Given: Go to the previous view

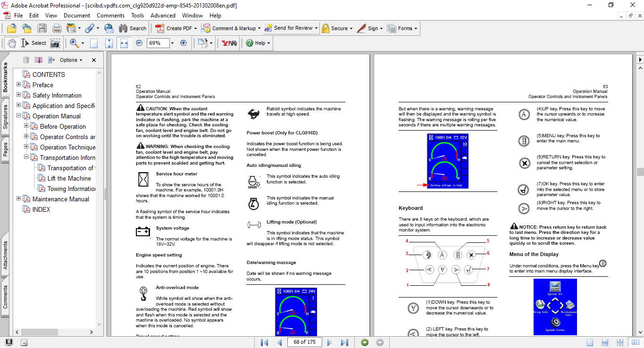Looking at the screenshot, I should [x=365, y=342].
